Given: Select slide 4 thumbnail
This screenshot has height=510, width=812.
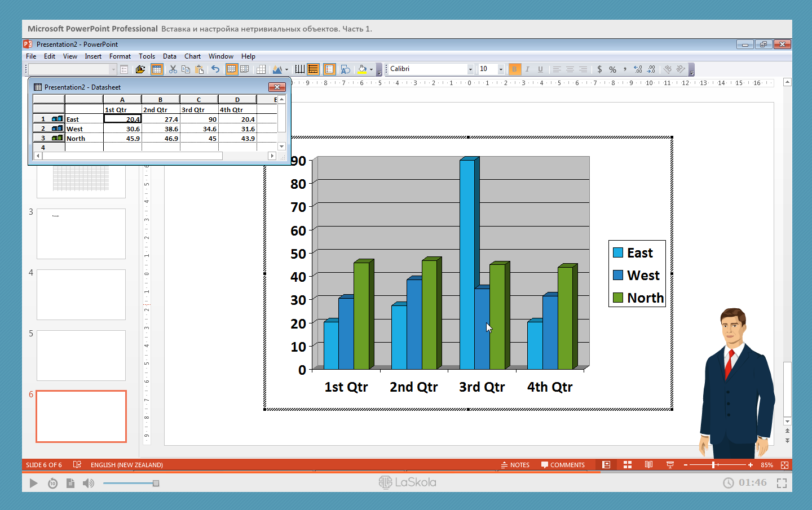Looking at the screenshot, I should [81, 295].
